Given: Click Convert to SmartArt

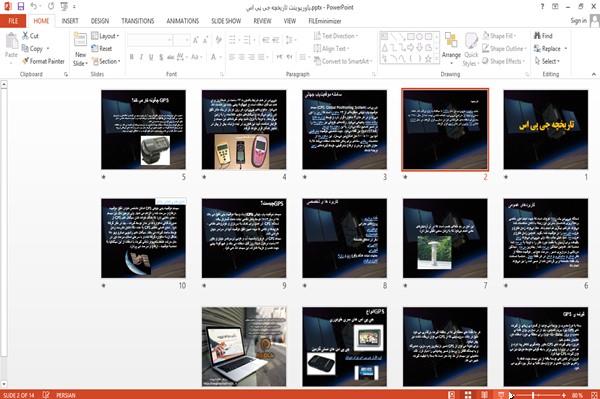Looking at the screenshot, I should pos(343,61).
